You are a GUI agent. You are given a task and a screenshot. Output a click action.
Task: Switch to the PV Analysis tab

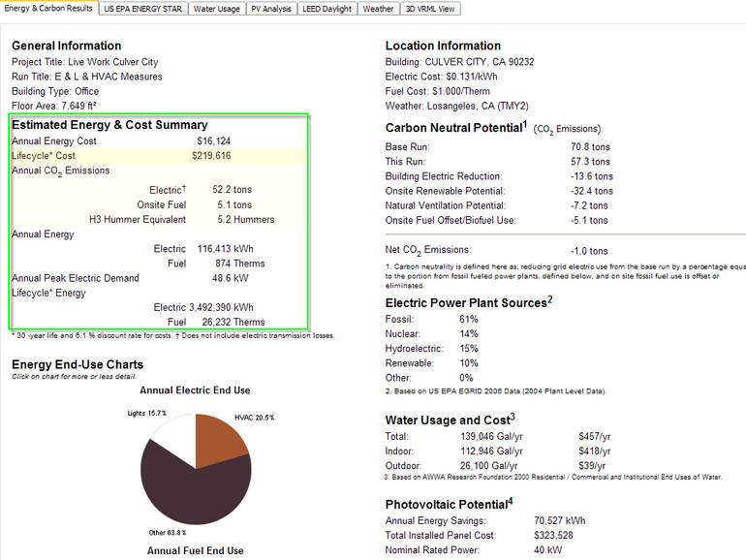tap(271, 9)
